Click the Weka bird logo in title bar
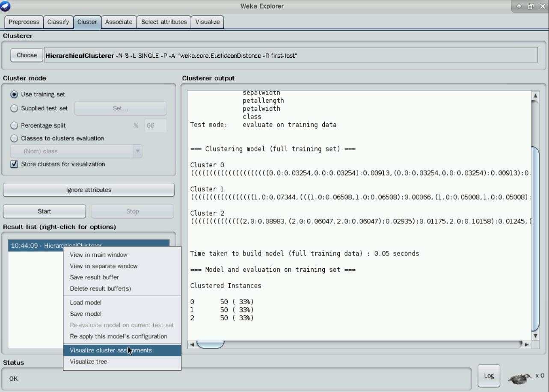Viewport: 549px width, 392px height. click(x=6, y=6)
